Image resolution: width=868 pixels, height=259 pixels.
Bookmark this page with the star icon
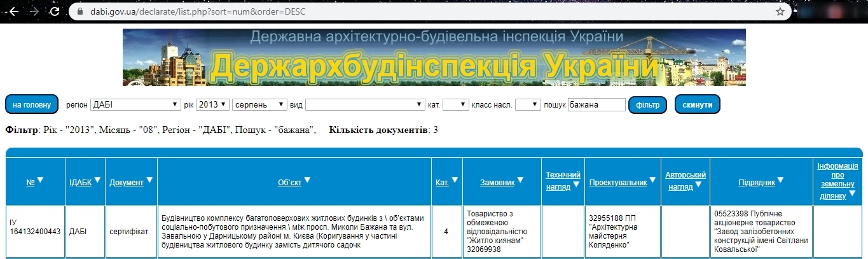click(780, 11)
